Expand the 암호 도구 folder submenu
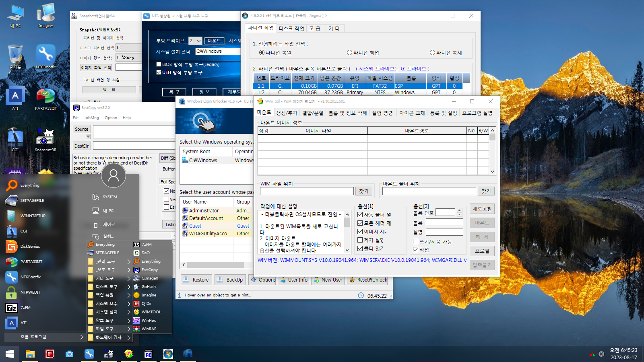This screenshot has height=362, width=644. [109, 321]
